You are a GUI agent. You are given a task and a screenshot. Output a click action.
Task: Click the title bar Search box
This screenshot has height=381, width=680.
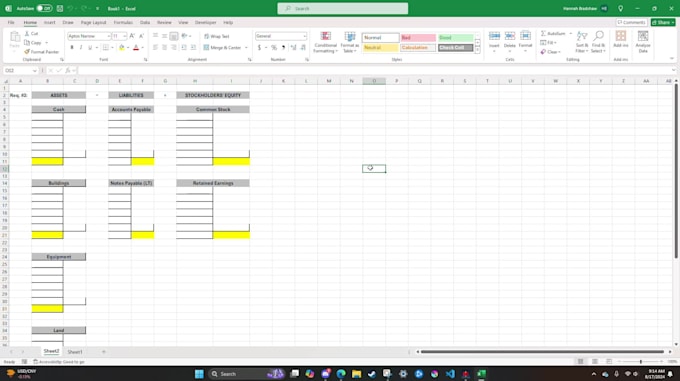[343, 8]
